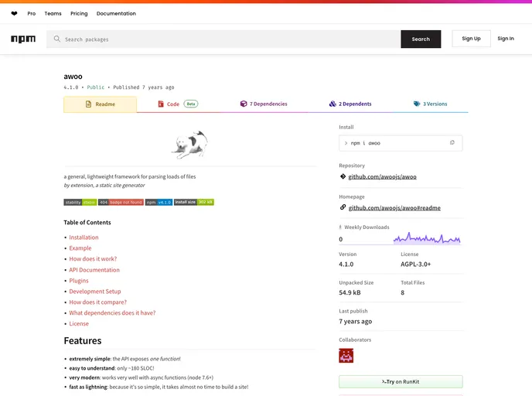This screenshot has width=532, height=396.
Task: Click the heart icon in top navigation
Action: click(14, 14)
